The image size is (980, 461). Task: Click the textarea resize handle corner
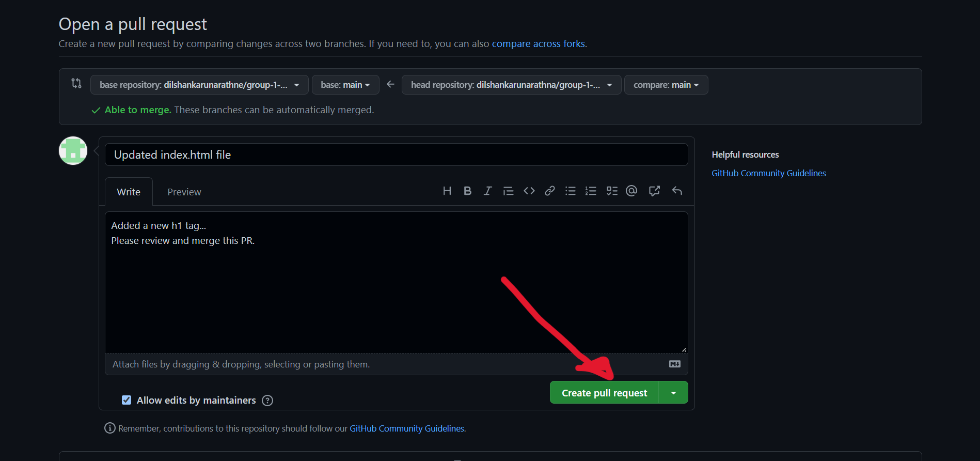pyautogui.click(x=684, y=350)
